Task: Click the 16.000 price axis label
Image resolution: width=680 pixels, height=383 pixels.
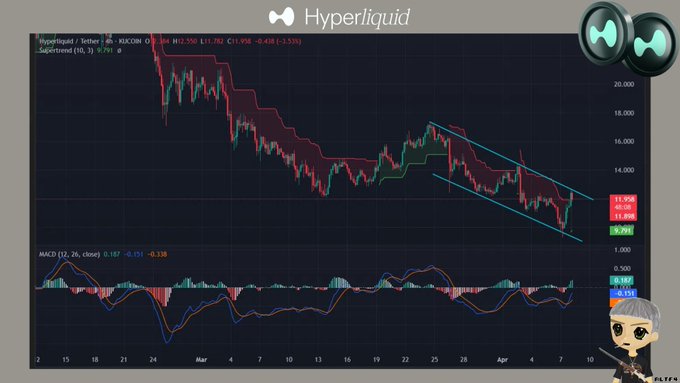Action: tap(624, 141)
